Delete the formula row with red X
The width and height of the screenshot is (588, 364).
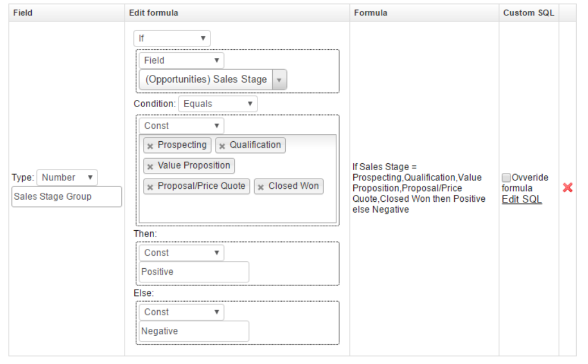pos(568,187)
